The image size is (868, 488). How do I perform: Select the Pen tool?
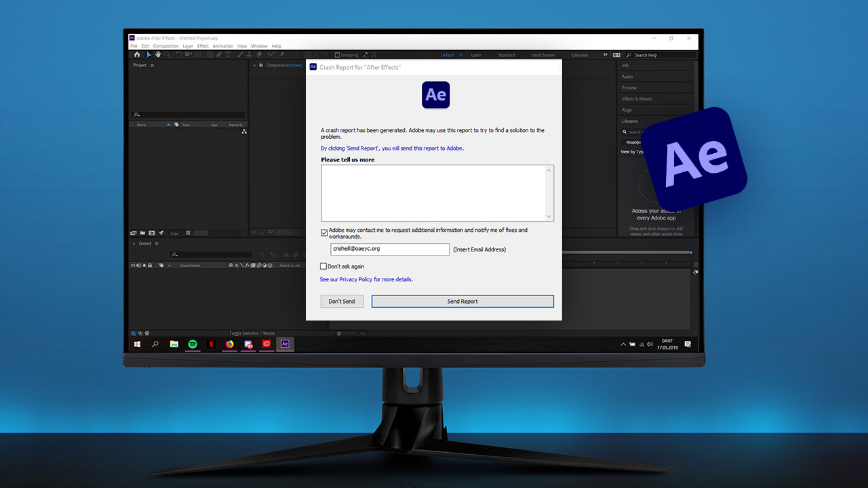[219, 54]
